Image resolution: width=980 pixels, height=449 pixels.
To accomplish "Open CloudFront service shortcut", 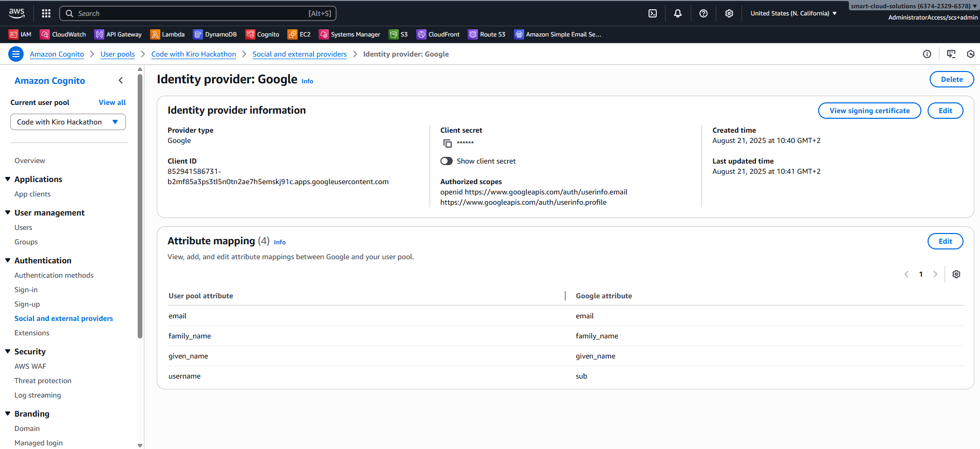I will coord(438,34).
